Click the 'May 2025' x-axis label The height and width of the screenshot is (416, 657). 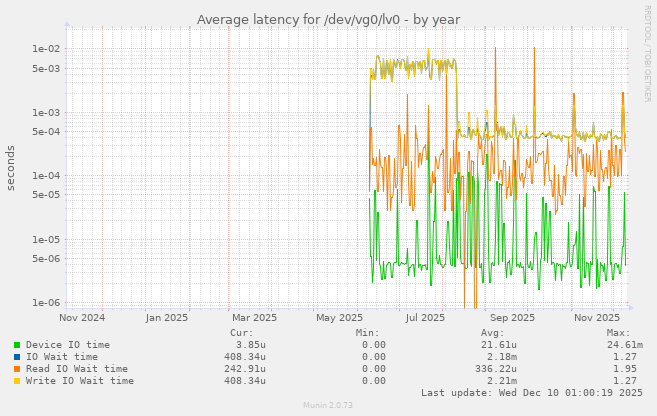pos(339,318)
